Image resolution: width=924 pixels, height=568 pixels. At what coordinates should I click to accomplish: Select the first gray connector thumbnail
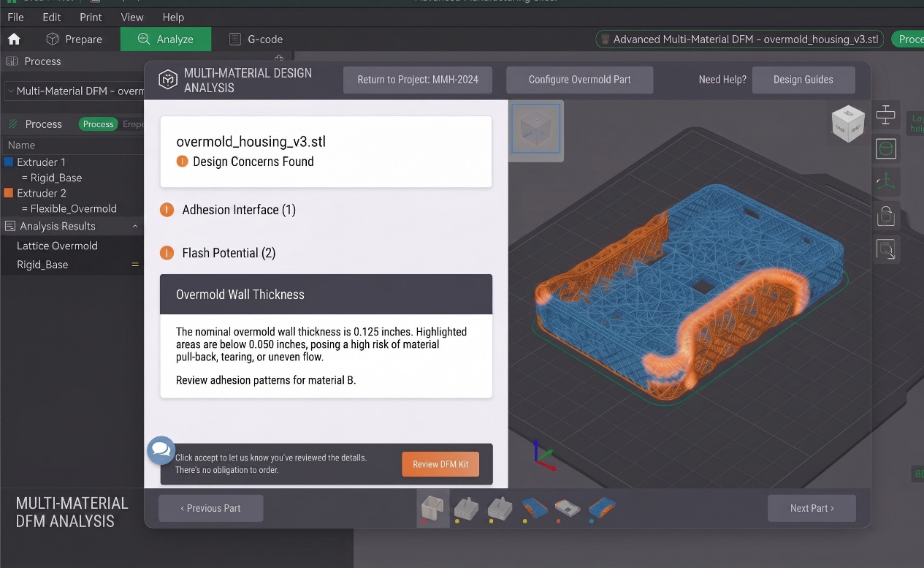pos(466,508)
